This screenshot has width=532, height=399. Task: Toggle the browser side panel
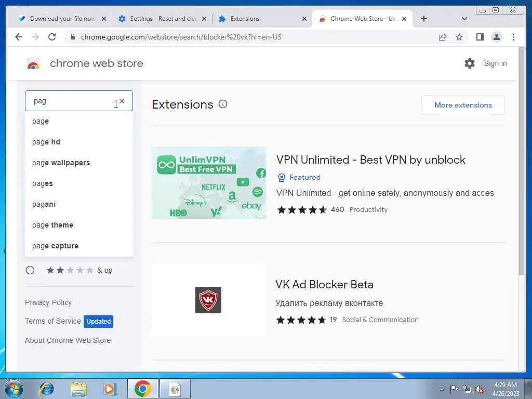[x=480, y=37]
